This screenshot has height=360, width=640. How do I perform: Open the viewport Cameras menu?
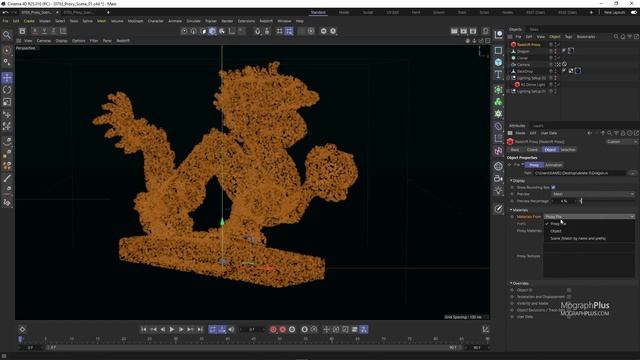(x=44, y=41)
